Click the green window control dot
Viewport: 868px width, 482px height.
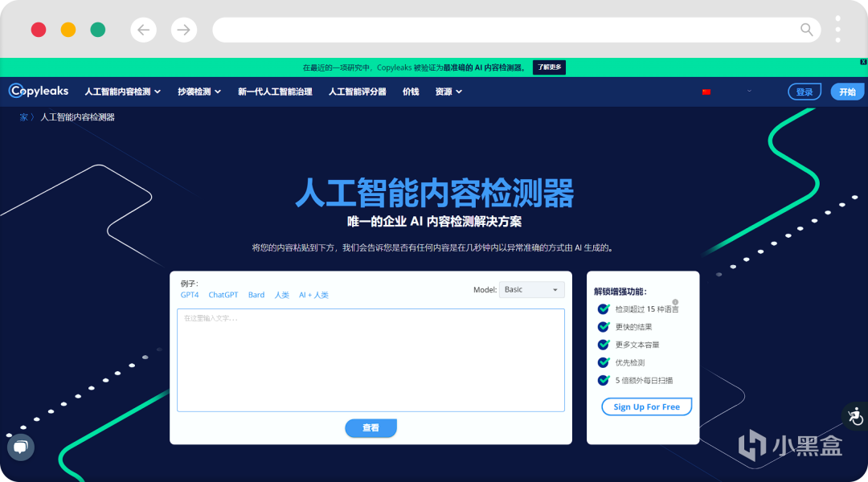pyautogui.click(x=98, y=30)
